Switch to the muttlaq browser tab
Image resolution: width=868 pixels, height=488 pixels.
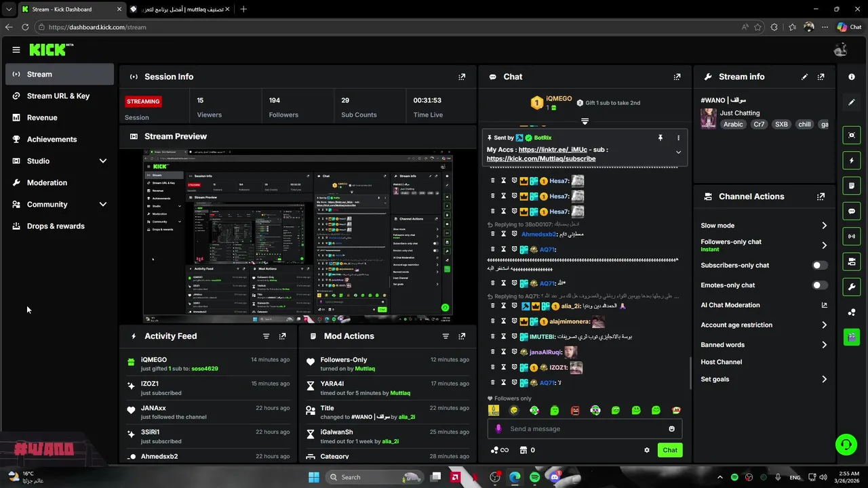click(180, 9)
